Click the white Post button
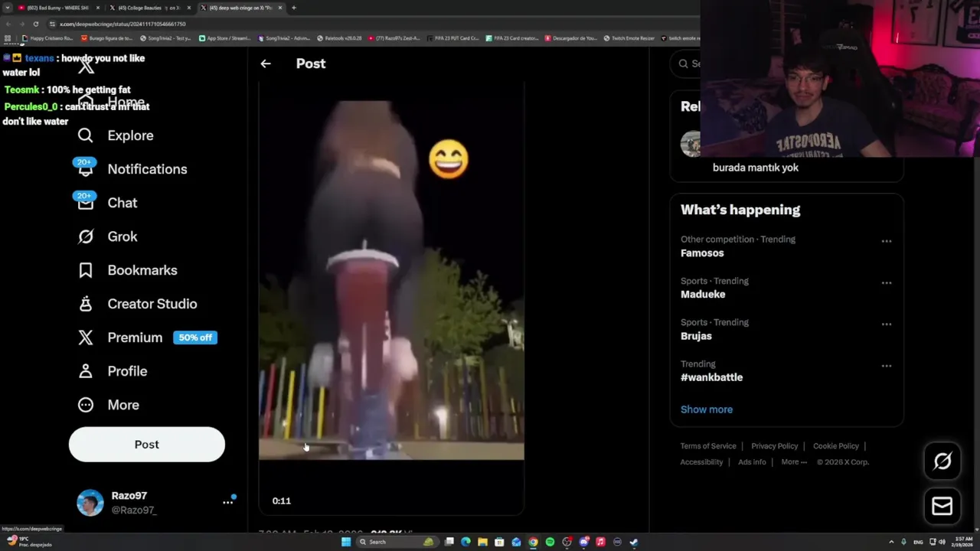980x551 pixels. (x=147, y=445)
